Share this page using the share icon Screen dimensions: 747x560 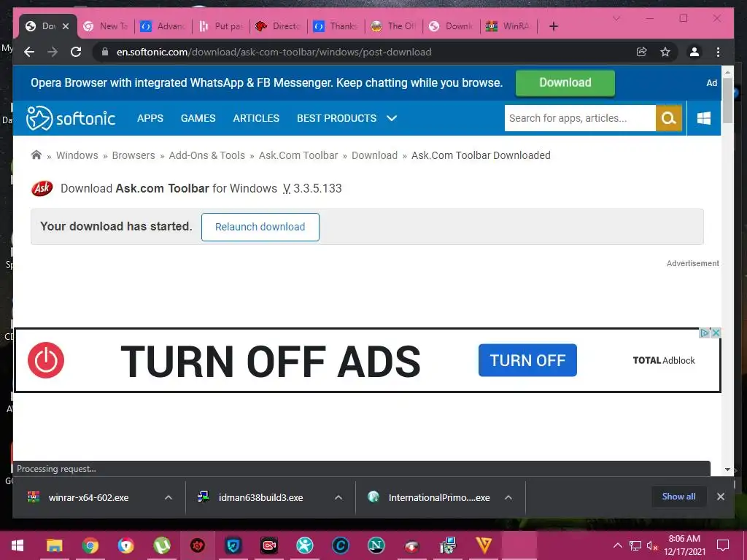[642, 52]
